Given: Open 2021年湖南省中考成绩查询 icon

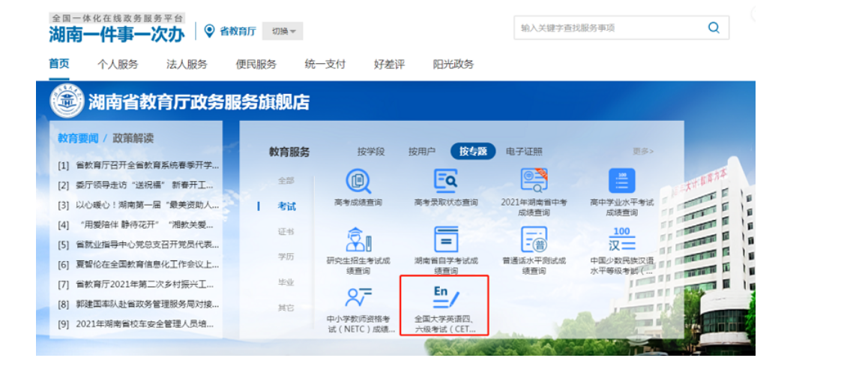Looking at the screenshot, I should [534, 180].
